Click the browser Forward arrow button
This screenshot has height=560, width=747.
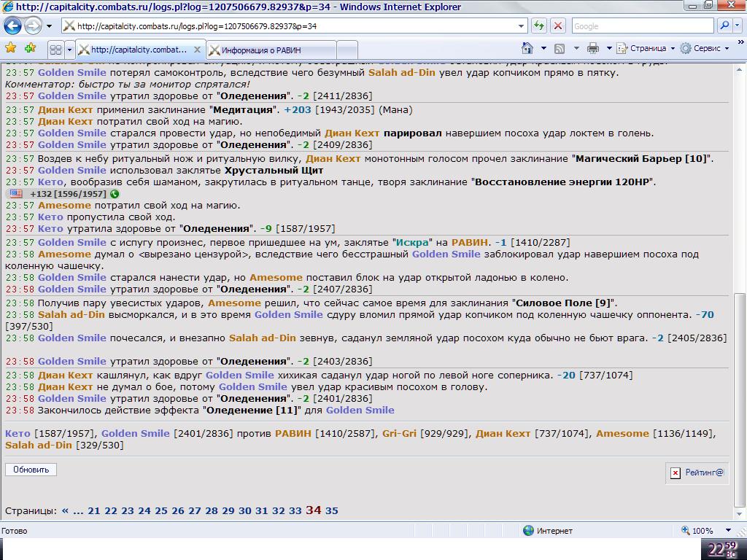click(32, 26)
